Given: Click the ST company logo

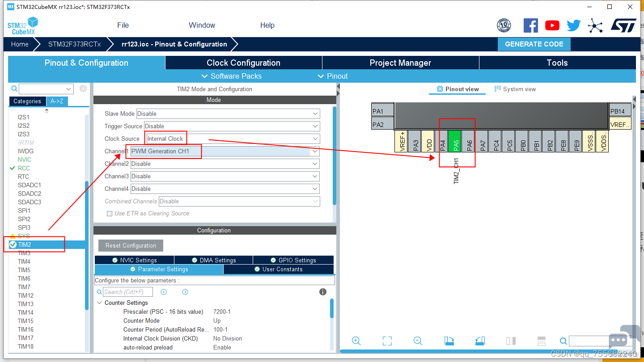Looking at the screenshot, I should (623, 25).
